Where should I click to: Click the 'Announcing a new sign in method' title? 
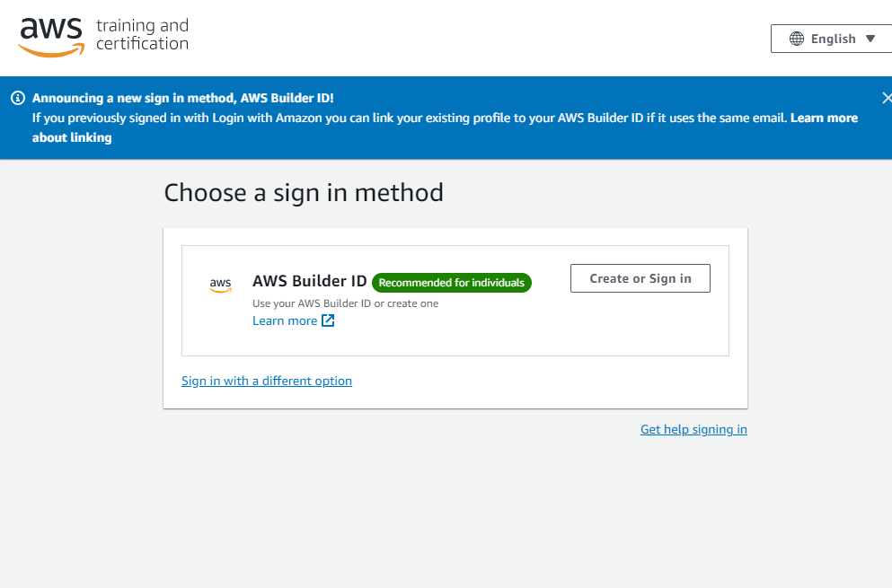(x=183, y=98)
